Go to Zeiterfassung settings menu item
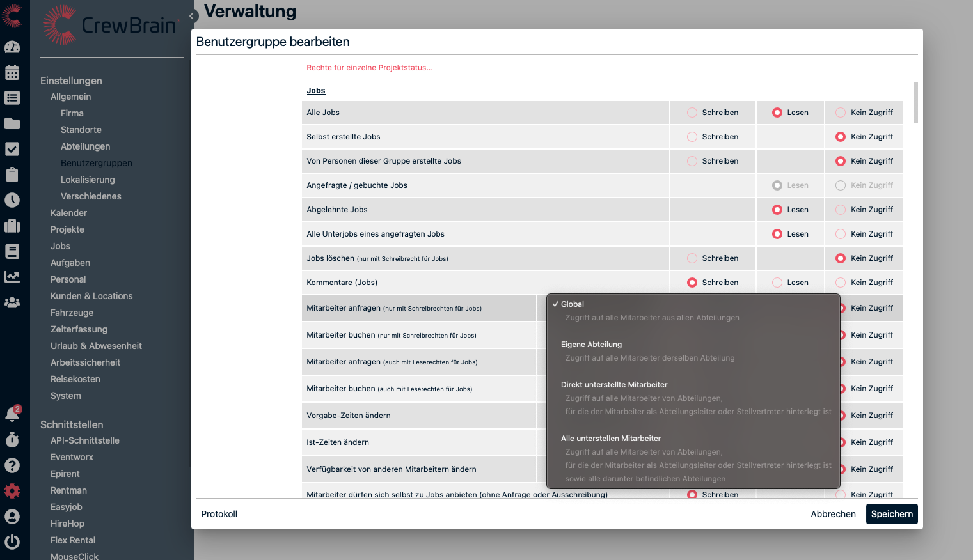973x560 pixels. pyautogui.click(x=79, y=329)
